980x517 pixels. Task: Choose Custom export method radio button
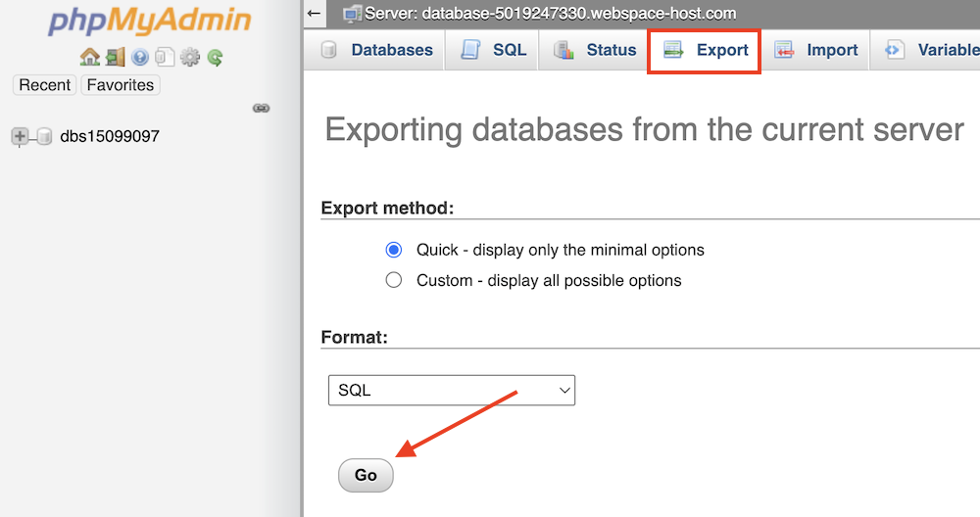pos(394,280)
